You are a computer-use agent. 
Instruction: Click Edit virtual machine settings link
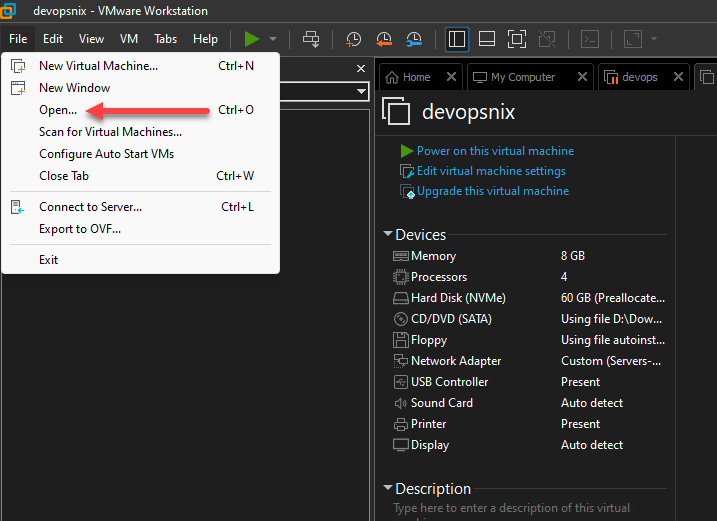491,171
